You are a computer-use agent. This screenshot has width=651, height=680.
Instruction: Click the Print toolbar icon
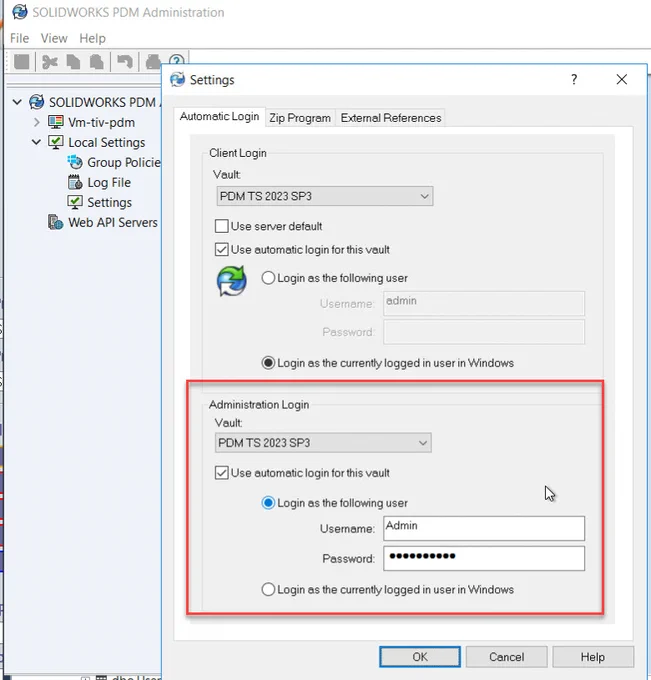coord(153,62)
